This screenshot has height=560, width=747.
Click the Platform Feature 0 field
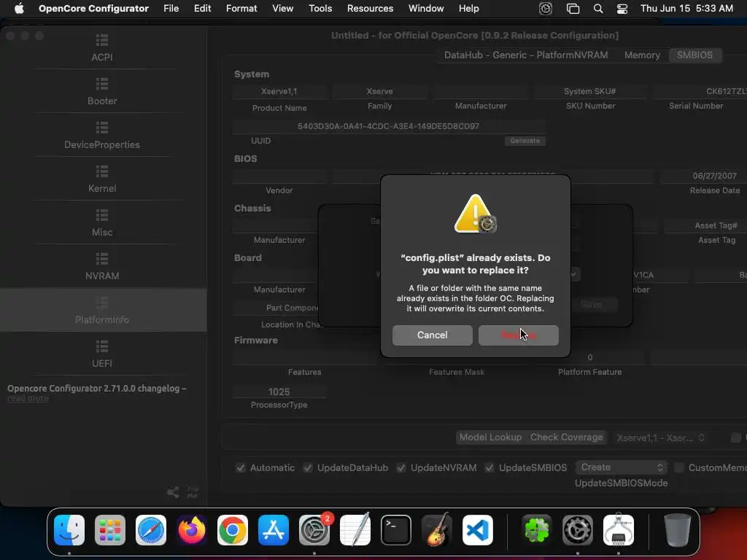[x=589, y=357]
